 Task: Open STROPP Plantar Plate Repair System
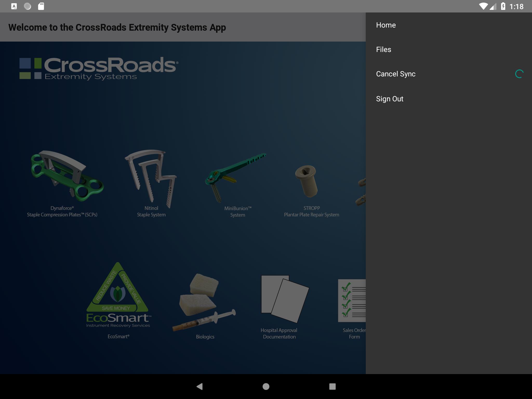(311, 191)
